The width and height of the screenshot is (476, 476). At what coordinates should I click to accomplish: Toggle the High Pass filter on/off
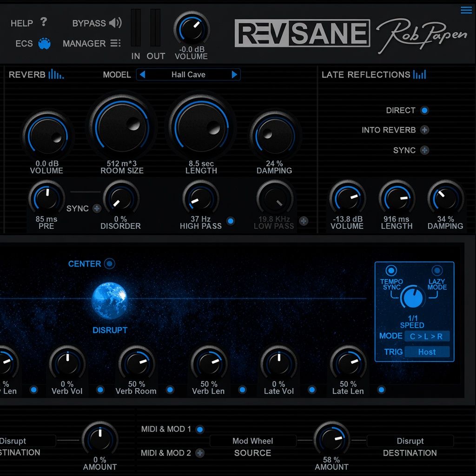(x=231, y=221)
